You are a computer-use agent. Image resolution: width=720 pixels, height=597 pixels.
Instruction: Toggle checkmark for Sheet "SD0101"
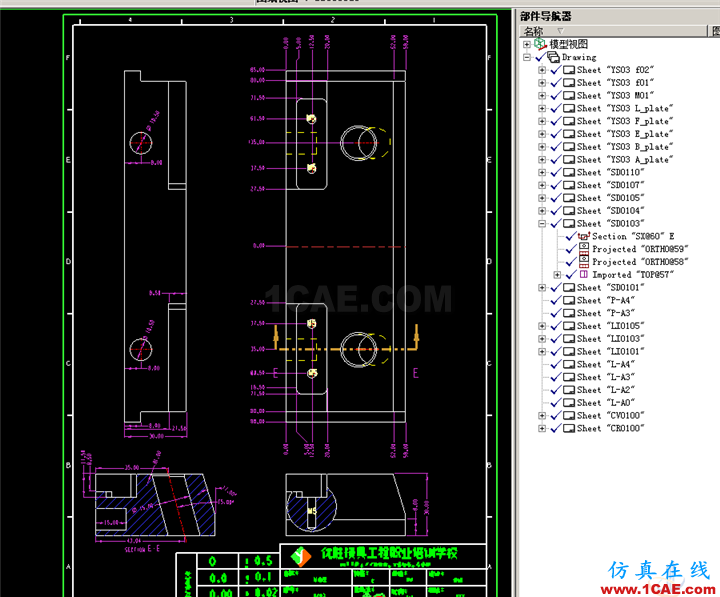556,287
